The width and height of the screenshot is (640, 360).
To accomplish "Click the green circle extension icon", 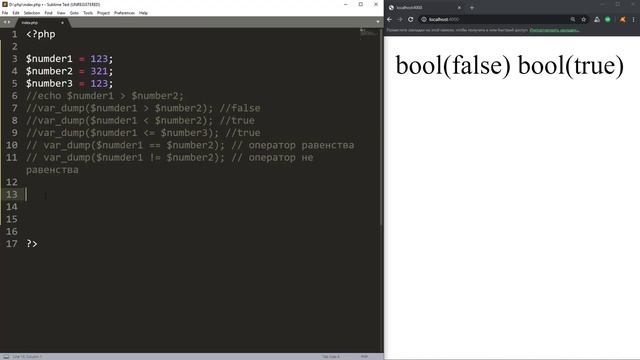I will 608,19.
